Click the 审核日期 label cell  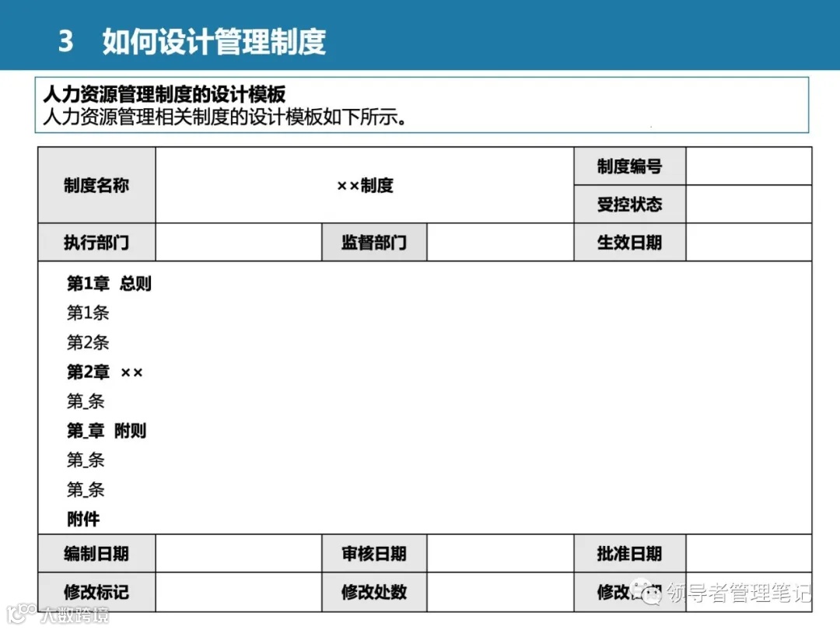[375, 555]
